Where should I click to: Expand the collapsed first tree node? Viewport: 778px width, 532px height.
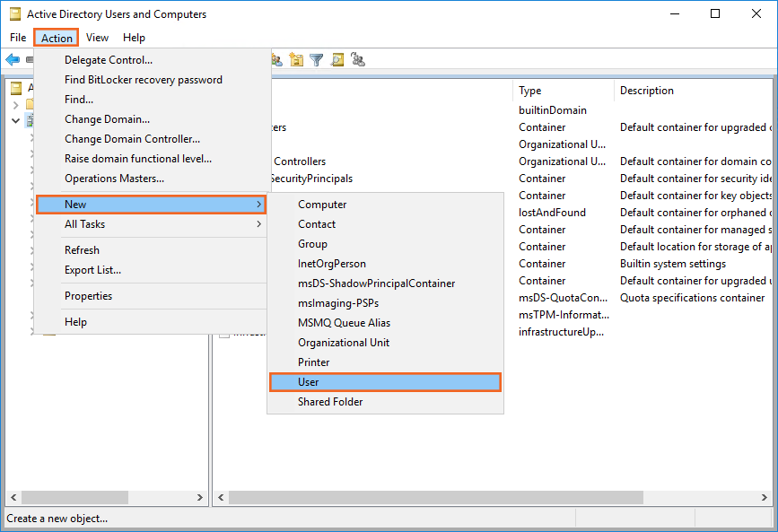coord(16,105)
